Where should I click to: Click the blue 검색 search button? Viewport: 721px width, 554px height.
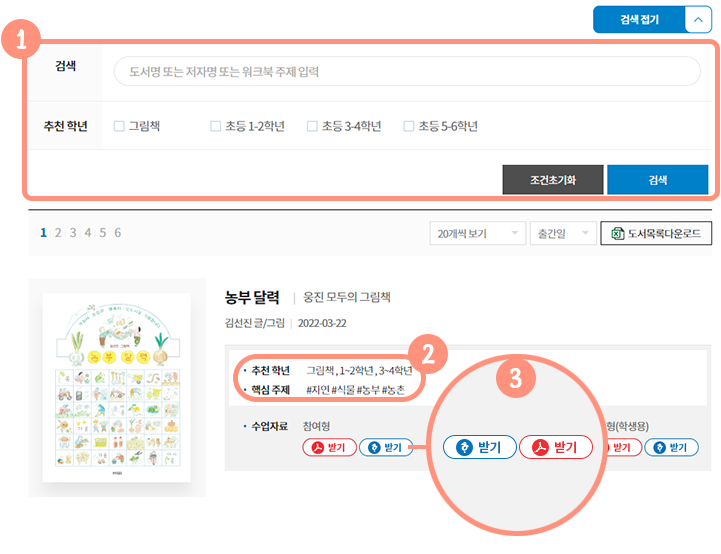coord(657,180)
